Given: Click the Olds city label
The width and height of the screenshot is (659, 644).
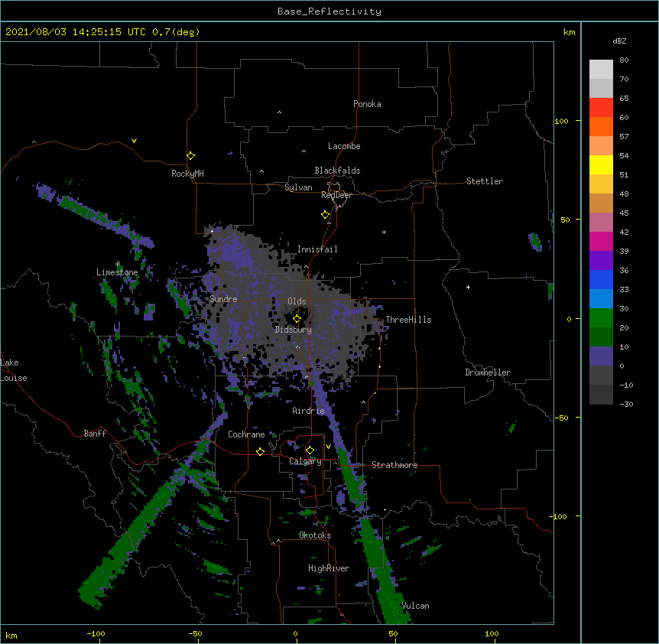Looking at the screenshot, I should [x=297, y=301].
